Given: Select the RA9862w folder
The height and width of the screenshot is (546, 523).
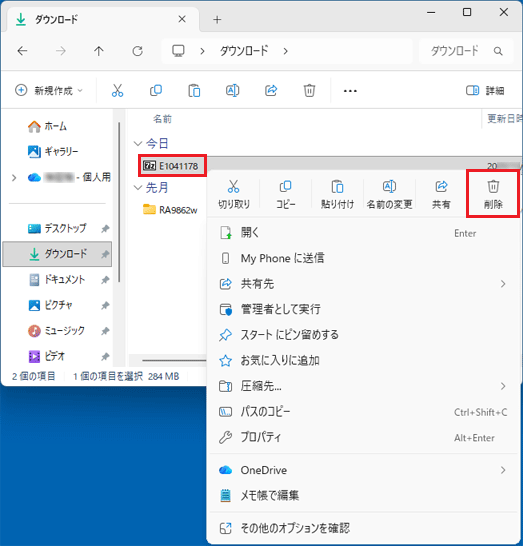Looking at the screenshot, I should click(x=170, y=210).
